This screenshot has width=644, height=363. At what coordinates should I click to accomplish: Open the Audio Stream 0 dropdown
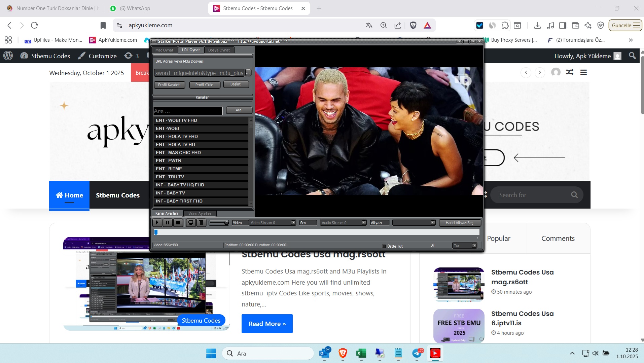point(343,223)
